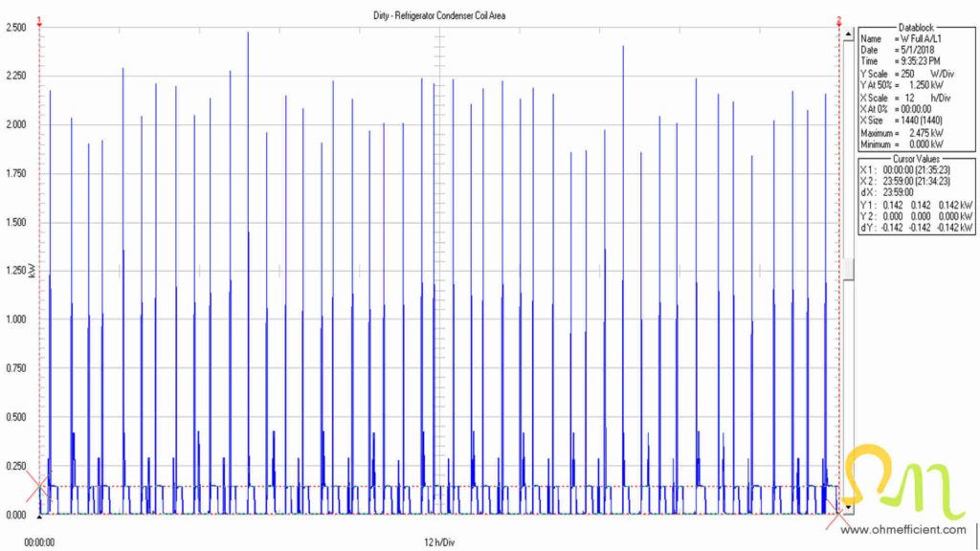Click the "Name = W Full A/L1" datablock row

(x=902, y=38)
